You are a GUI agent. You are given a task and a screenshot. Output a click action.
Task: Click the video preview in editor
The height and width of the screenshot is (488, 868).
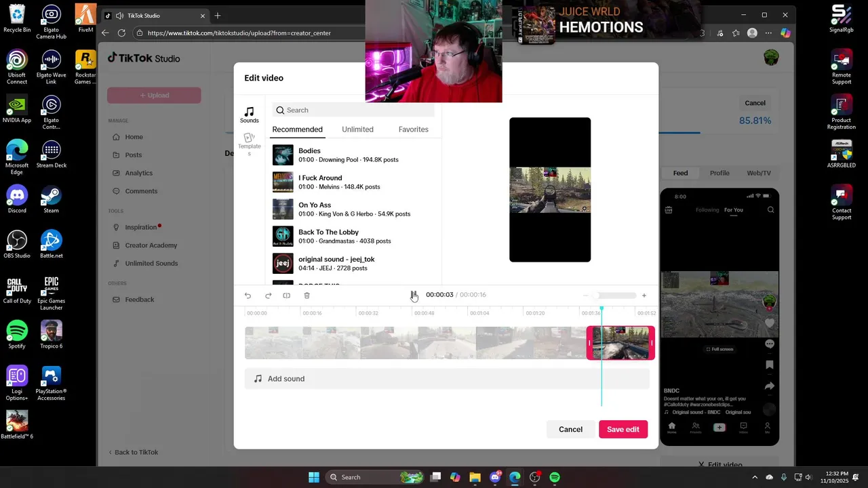[550, 190]
